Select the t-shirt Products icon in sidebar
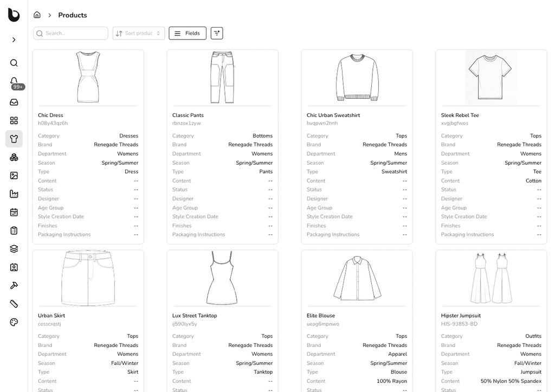 click(14, 139)
